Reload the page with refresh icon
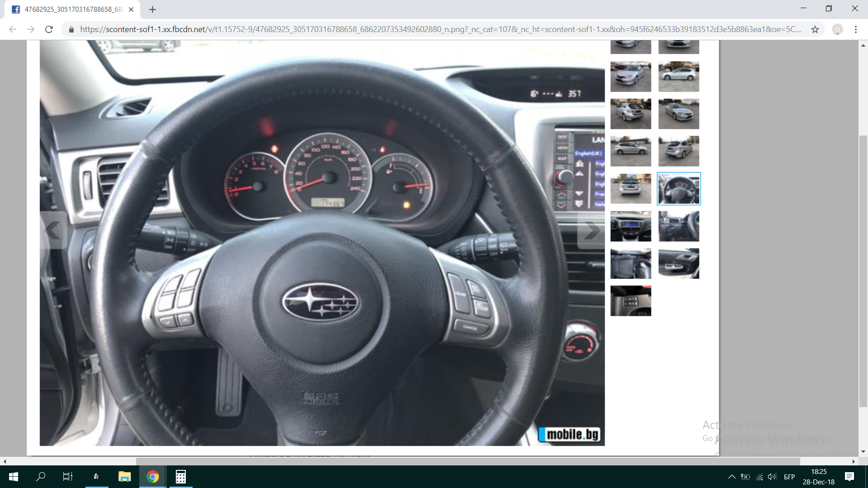 (49, 29)
